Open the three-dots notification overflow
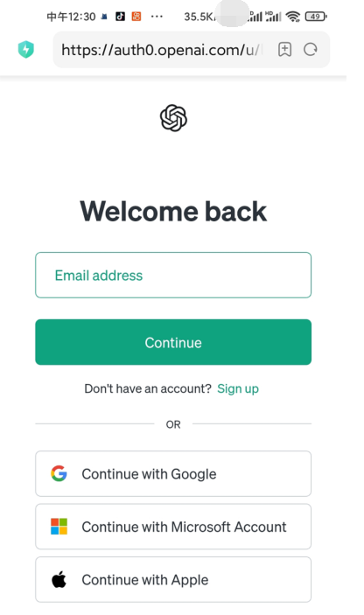This screenshot has height=615, width=364. pos(157,17)
